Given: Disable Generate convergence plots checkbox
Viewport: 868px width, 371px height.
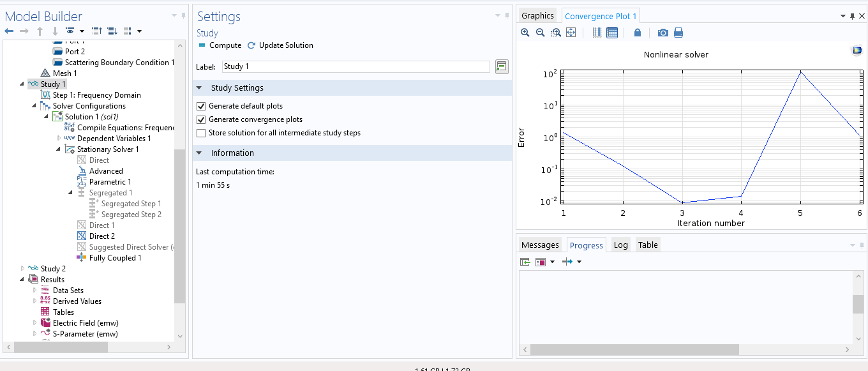Looking at the screenshot, I should pyautogui.click(x=202, y=119).
